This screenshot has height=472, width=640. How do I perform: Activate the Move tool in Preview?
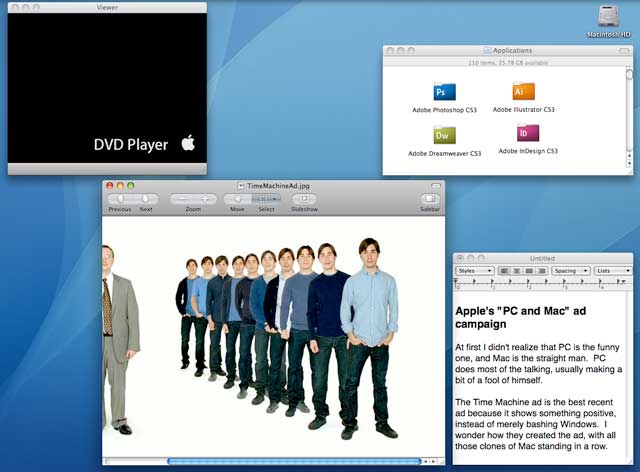pos(237,199)
